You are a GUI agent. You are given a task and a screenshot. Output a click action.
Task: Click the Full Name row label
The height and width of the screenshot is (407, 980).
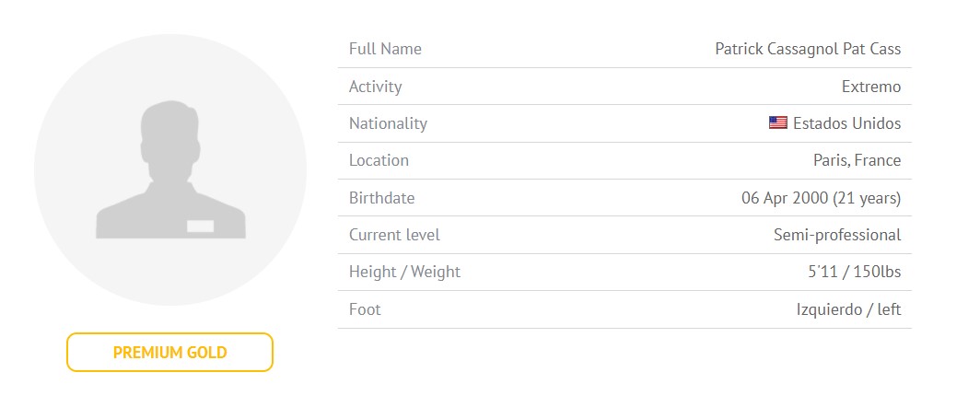pyautogui.click(x=385, y=49)
